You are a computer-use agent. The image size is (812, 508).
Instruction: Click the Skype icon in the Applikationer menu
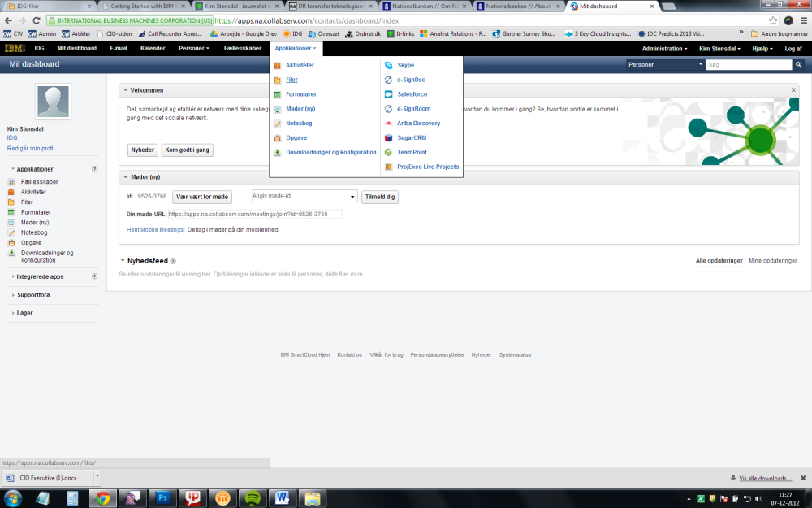click(x=389, y=65)
